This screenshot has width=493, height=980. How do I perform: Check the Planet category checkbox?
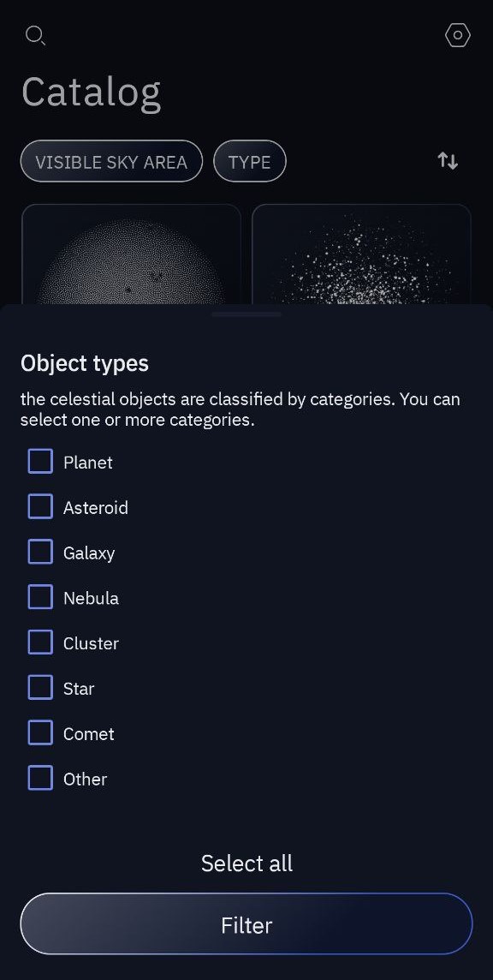(40, 461)
